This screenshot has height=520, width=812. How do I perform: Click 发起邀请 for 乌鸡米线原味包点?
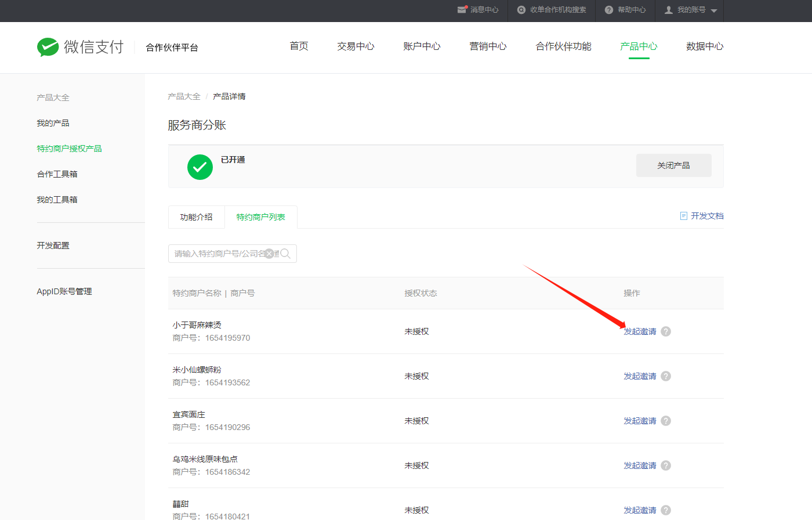pyautogui.click(x=640, y=465)
